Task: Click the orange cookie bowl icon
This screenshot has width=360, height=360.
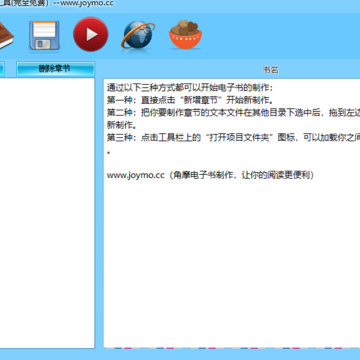Action: 185,35
